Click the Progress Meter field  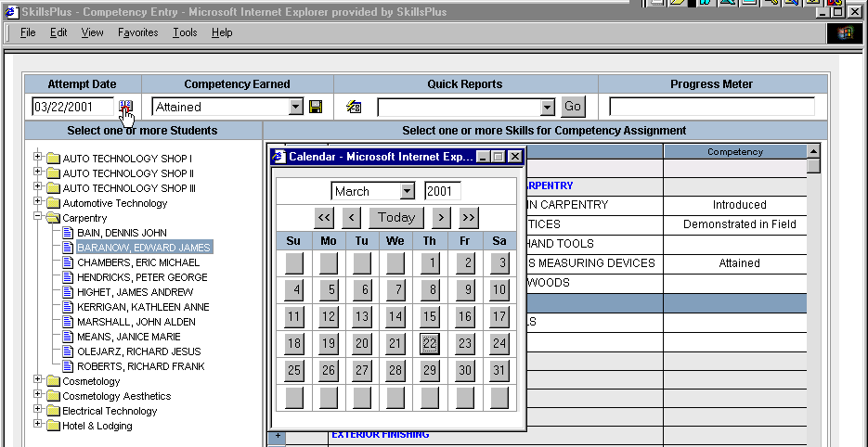tap(712, 107)
